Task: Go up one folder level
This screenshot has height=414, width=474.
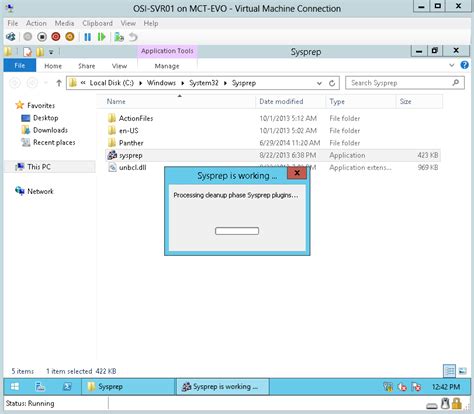Action: (59, 83)
